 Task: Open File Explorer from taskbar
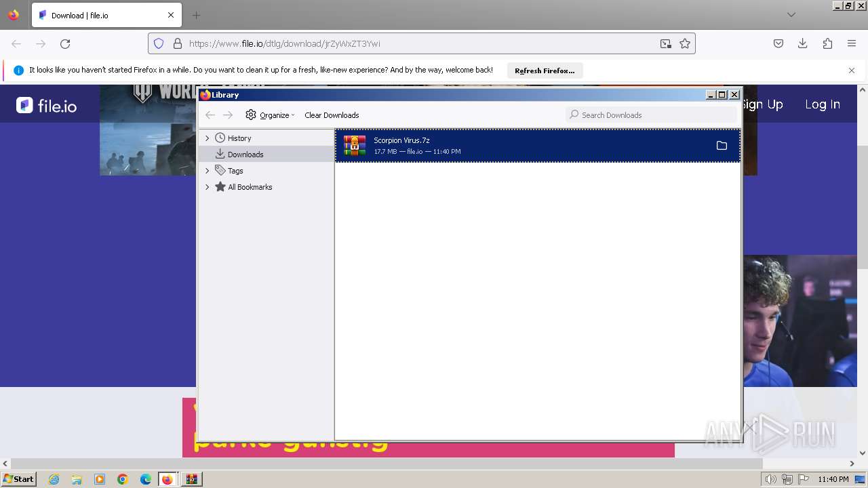[x=77, y=479]
